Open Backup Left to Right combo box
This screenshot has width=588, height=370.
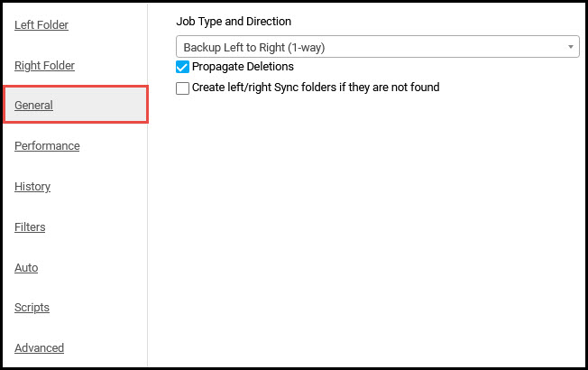378,47
